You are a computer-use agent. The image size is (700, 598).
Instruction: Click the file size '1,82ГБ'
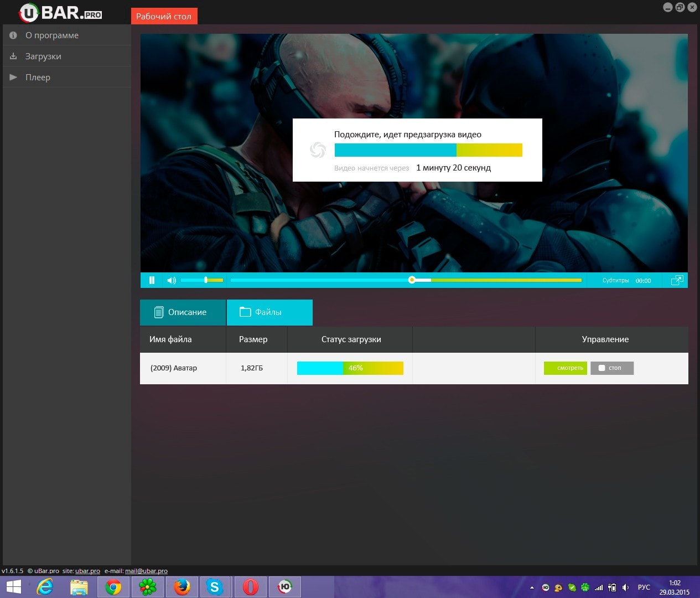point(252,368)
